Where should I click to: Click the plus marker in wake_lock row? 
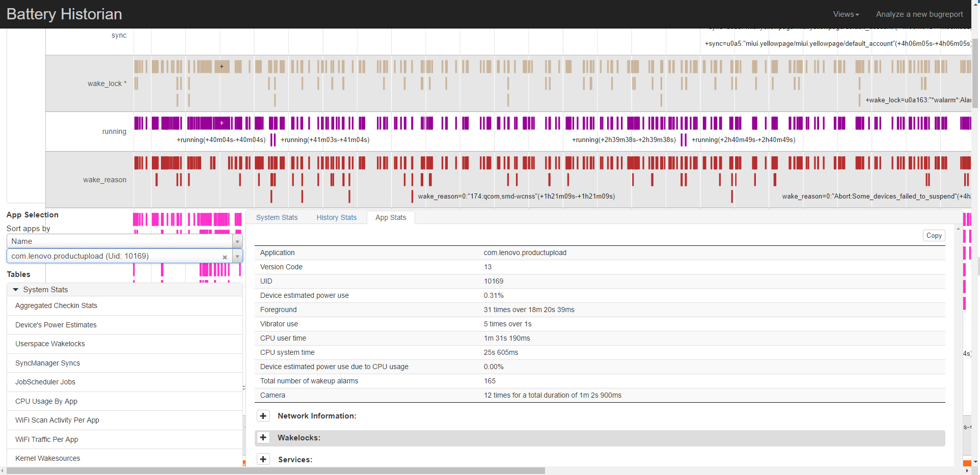pos(222,66)
